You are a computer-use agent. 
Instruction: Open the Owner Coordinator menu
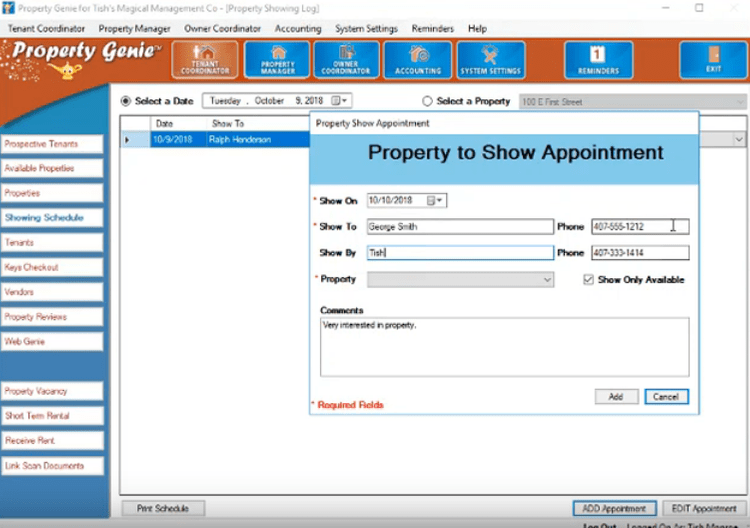click(x=222, y=29)
